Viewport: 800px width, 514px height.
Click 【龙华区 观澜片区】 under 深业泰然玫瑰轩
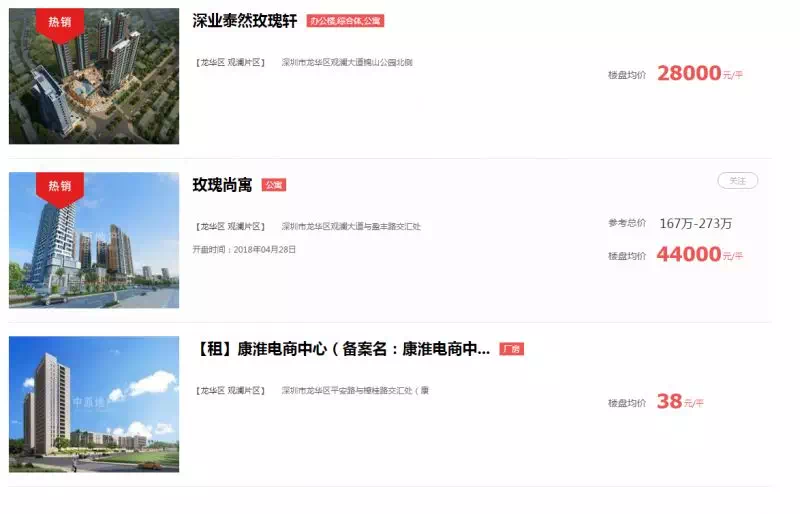pos(231,62)
